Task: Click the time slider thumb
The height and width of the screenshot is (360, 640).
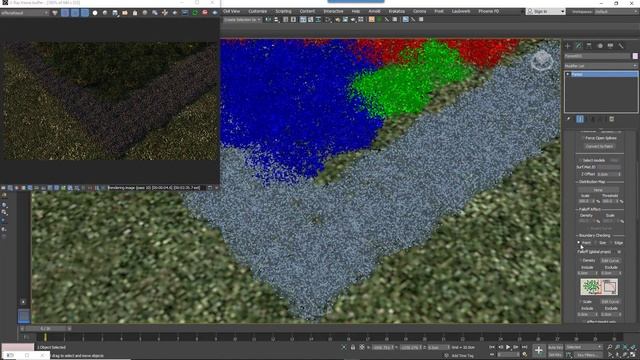Action: (45, 329)
